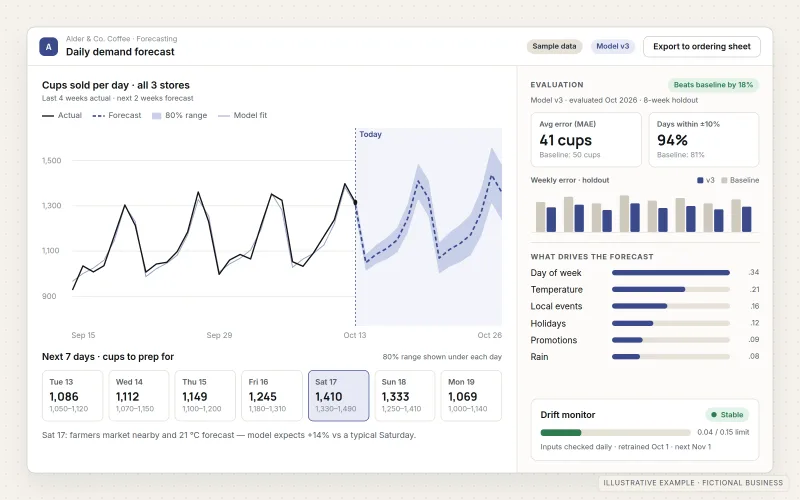Click the Sample data badge
The width and height of the screenshot is (800, 500).
[554, 46]
